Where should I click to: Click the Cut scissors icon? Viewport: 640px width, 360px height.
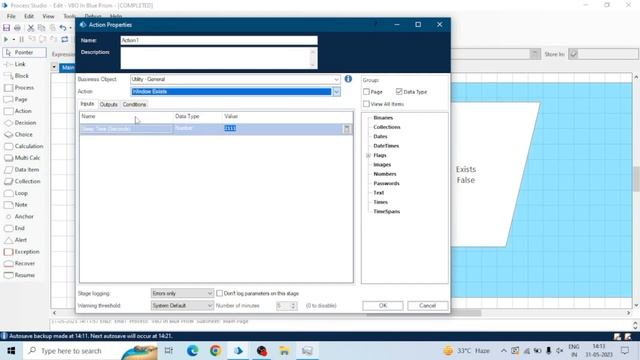[x=31, y=28]
